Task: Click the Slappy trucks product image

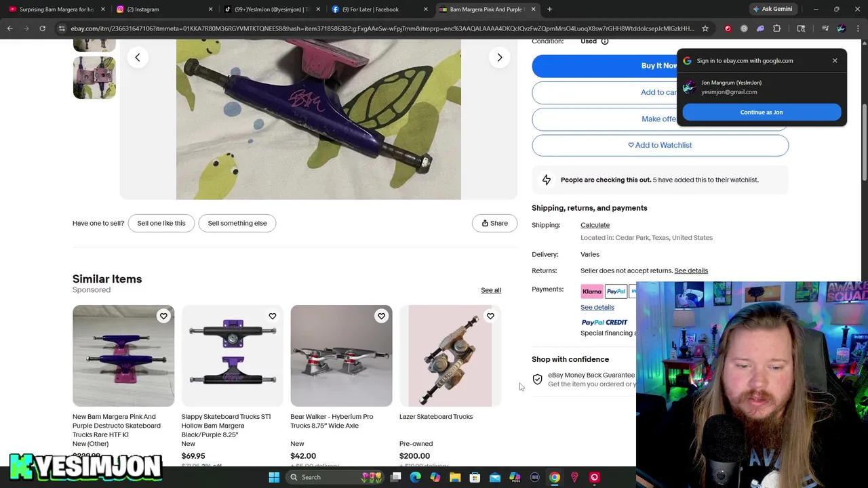Action: coord(233,356)
